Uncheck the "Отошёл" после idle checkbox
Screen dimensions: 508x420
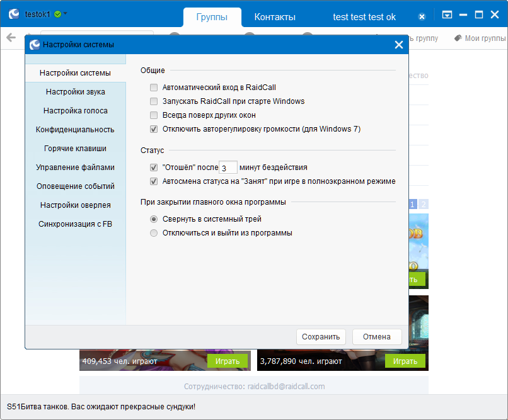[154, 167]
